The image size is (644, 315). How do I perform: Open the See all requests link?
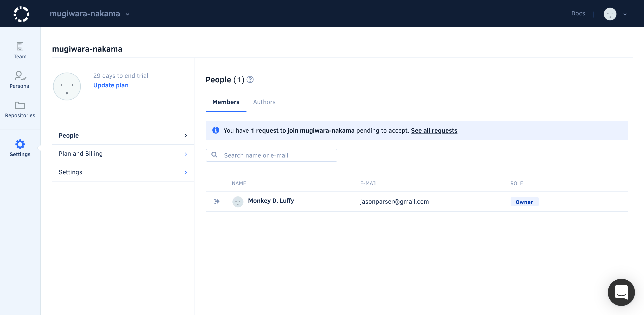[x=434, y=130]
